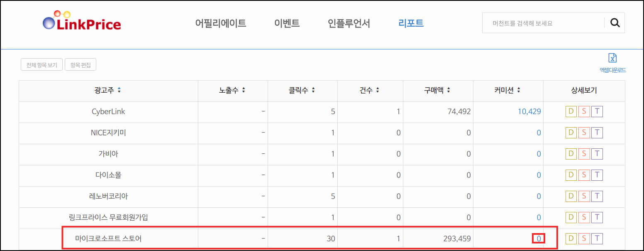Screen dimensions: 644x251
Task: Select the NICE지키미 advertiser name
Action: [108, 133]
